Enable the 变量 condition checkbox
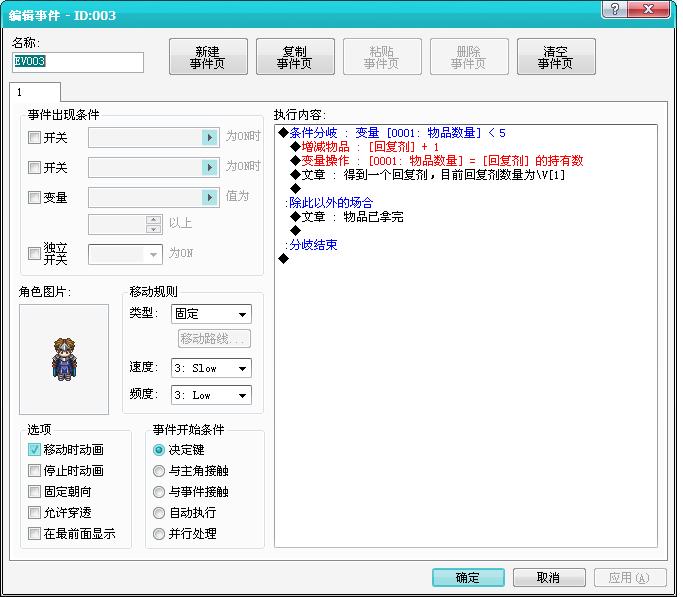Viewport: 683px width, 597px height. (34, 198)
